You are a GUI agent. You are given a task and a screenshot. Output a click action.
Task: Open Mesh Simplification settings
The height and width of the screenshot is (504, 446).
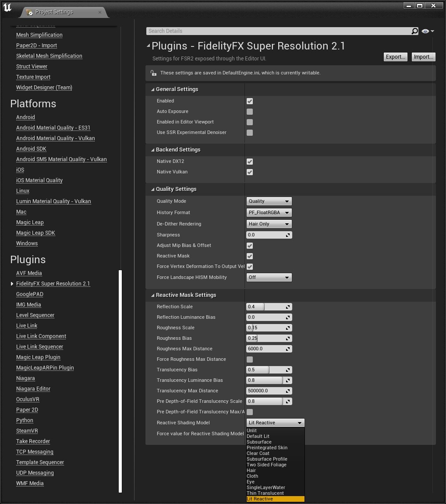point(39,35)
